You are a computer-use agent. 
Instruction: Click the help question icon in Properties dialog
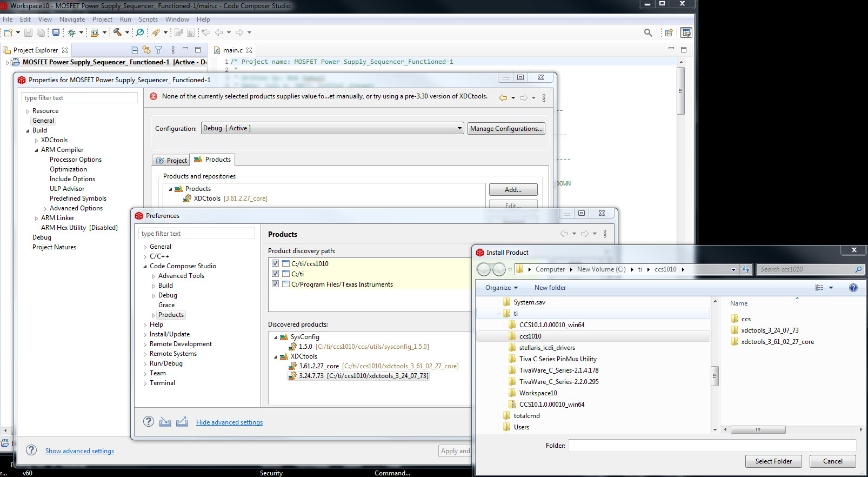(x=31, y=450)
